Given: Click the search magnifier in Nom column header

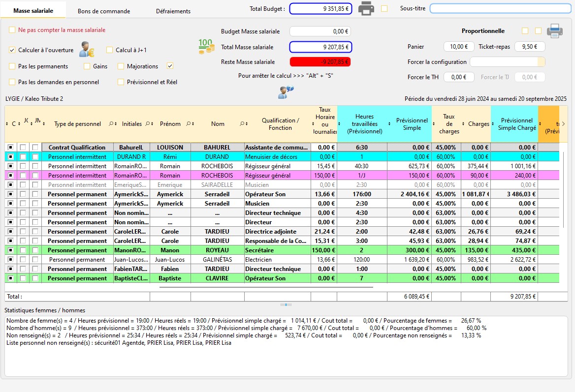Looking at the screenshot, I should pos(242,124).
